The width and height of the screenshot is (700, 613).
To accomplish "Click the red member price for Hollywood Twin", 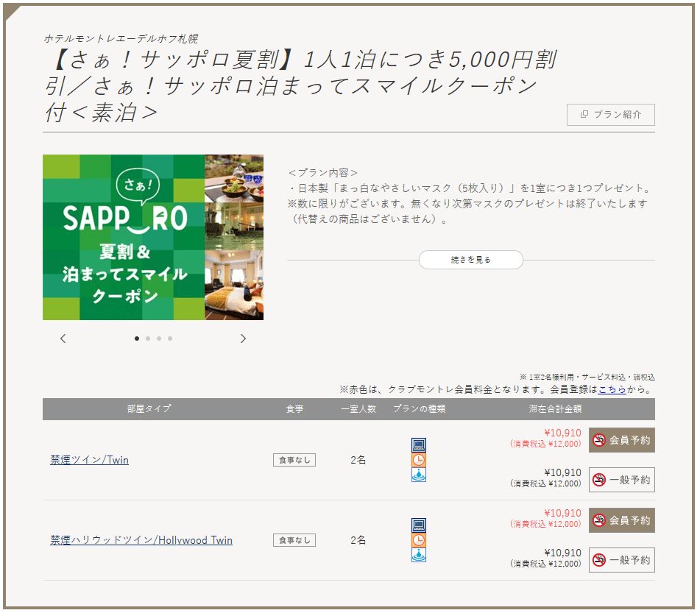I will click(x=562, y=514).
